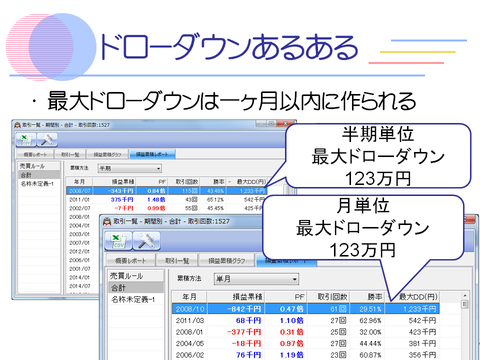Sort by 損益累積 column in the 半期 window
Screen dimensions: 480x360
pos(114,182)
